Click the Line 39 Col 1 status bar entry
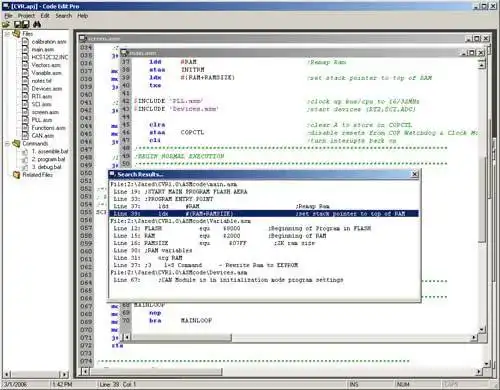Image resolution: width=500 pixels, height=390 pixels. click(118, 384)
